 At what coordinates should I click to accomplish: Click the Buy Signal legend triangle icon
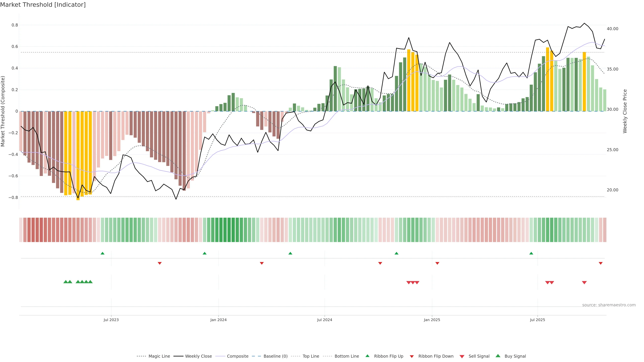(x=498, y=356)
